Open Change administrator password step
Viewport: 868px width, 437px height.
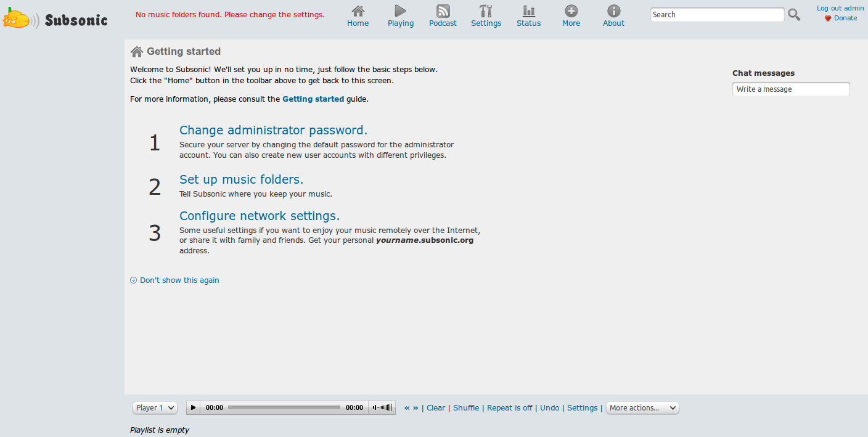(273, 130)
